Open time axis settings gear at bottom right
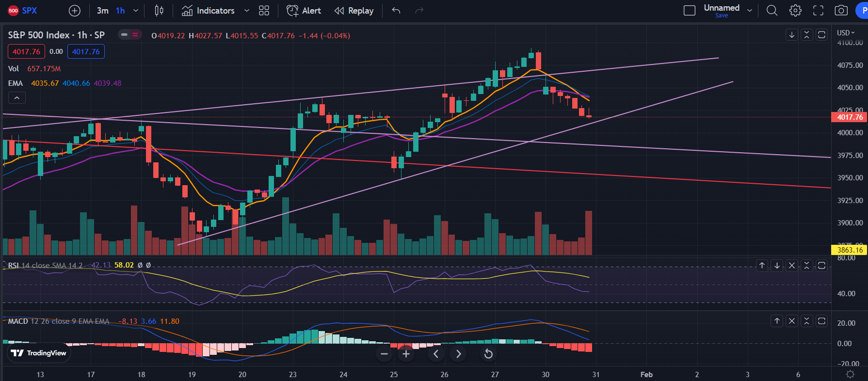 (850, 374)
